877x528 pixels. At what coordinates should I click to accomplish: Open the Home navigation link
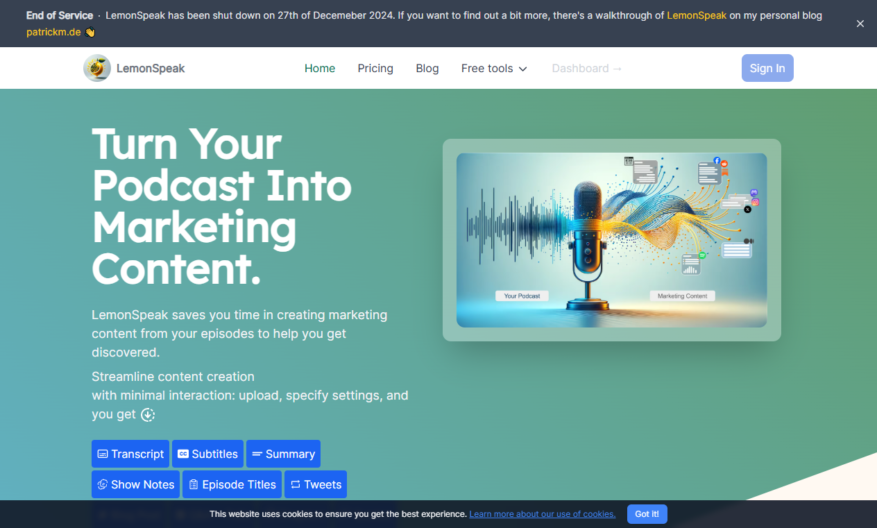coord(319,68)
